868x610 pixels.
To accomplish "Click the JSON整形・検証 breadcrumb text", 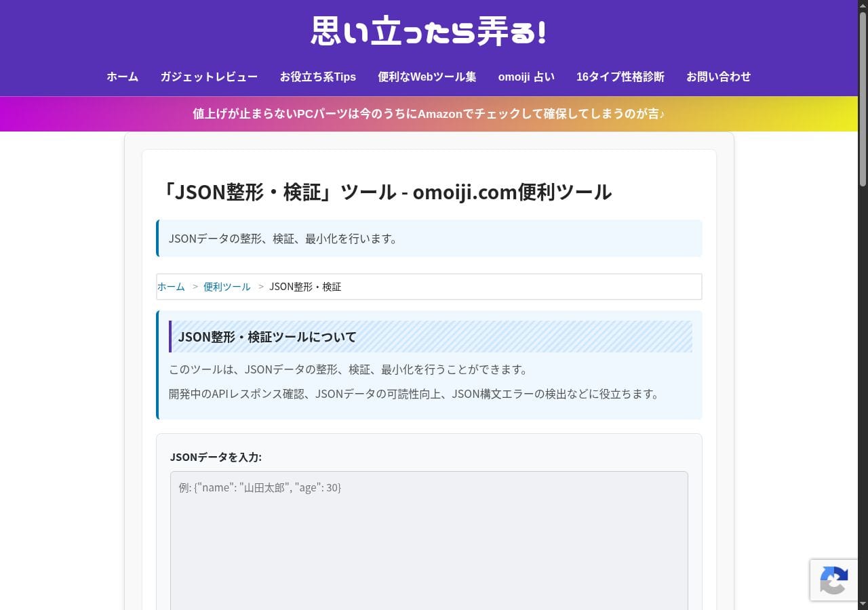I will tap(305, 287).
